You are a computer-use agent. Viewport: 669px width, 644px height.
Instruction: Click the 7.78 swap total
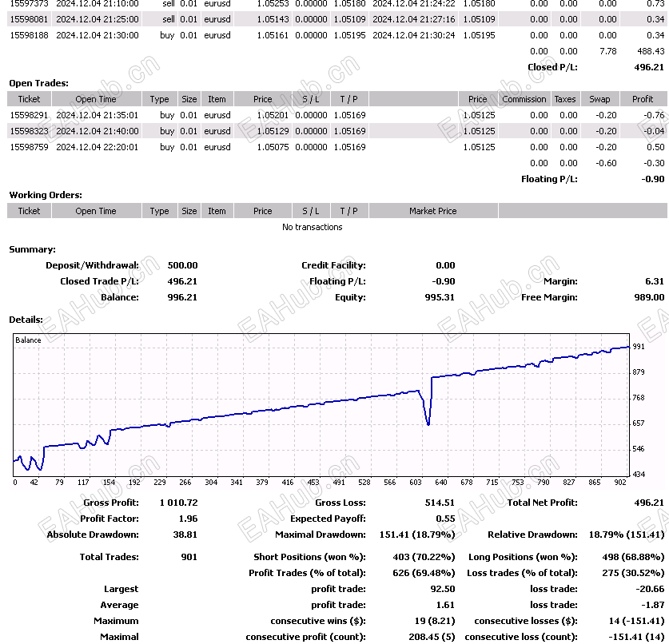pos(607,51)
